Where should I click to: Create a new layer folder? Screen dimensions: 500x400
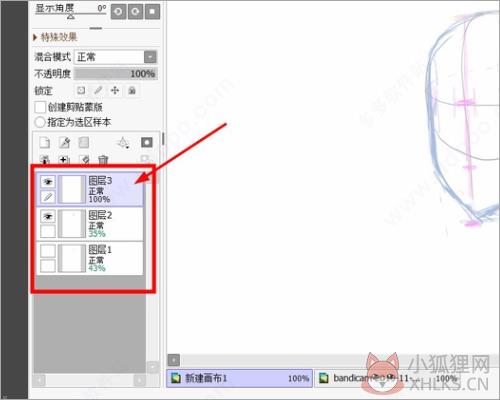pos(84,143)
